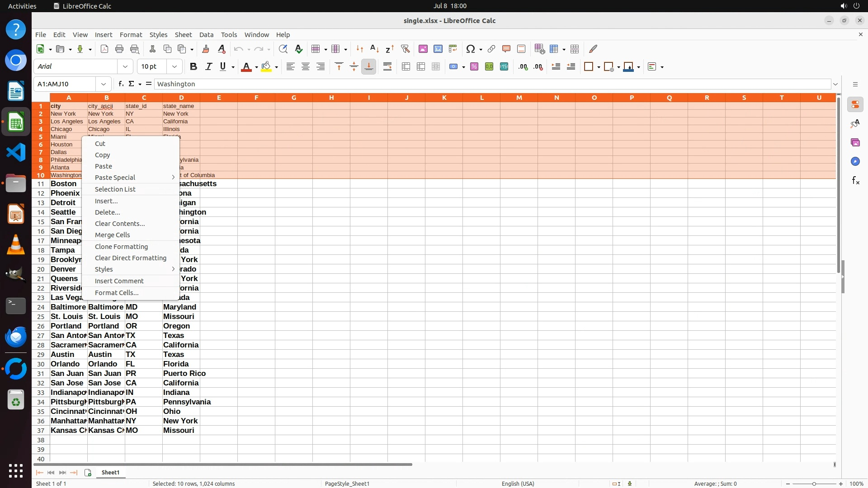Choose Clear Direct Formatting from the context menu
This screenshot has height=488, width=868.
click(x=131, y=258)
